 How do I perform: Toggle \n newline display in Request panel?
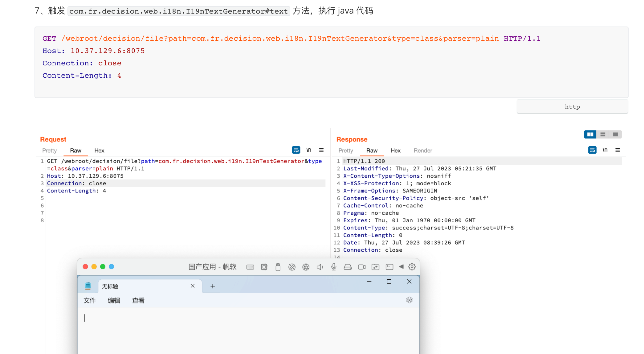309,150
